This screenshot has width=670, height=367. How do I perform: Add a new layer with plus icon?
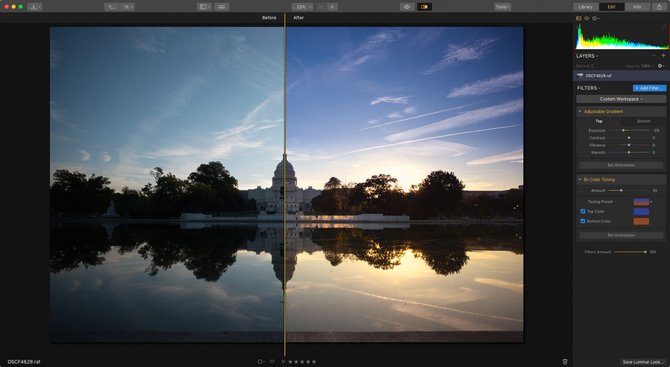point(664,56)
